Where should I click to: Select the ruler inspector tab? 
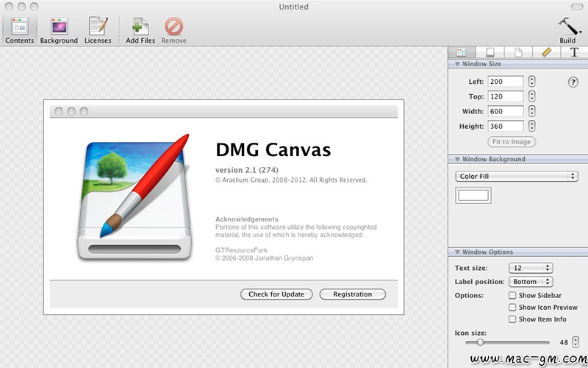(x=546, y=52)
